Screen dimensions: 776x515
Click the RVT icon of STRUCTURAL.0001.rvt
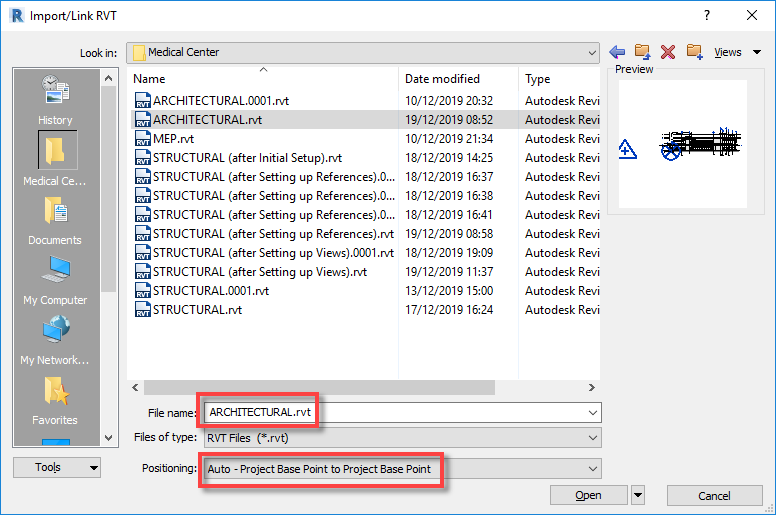(143, 290)
